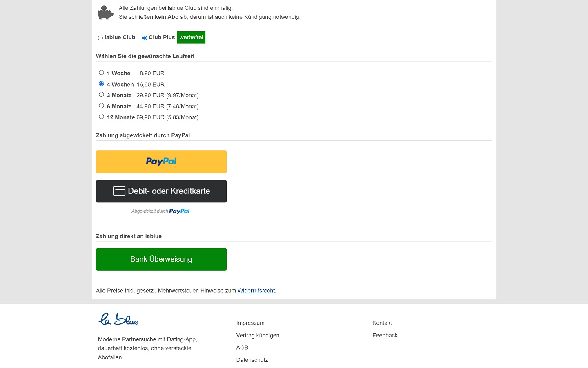Image resolution: width=588 pixels, height=368 pixels.
Task: Click the small PayPal logo under card button
Action: pyautogui.click(x=179, y=211)
